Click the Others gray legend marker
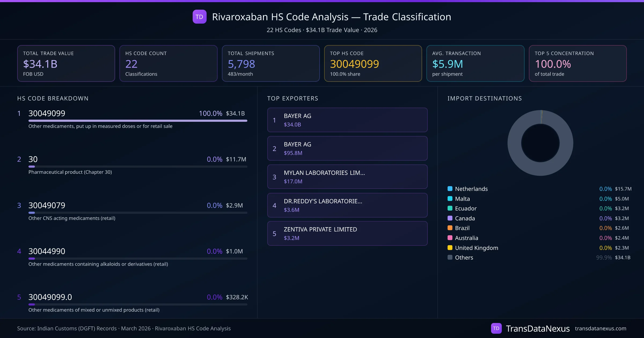Screen dimensions: 644x338 point(450,257)
